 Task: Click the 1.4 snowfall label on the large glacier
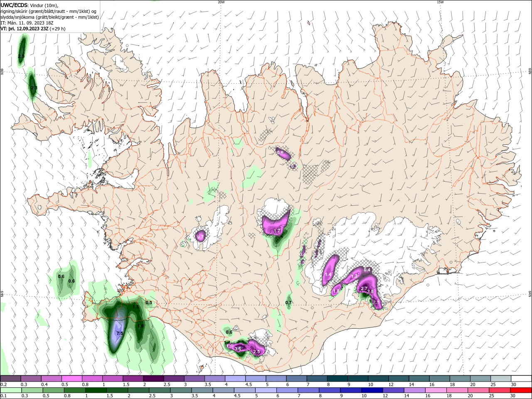click(x=328, y=274)
